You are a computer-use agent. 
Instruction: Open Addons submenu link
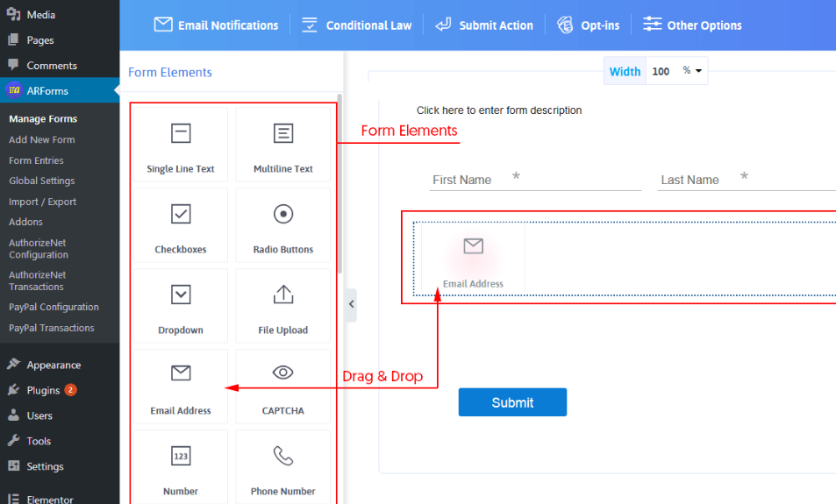pos(25,222)
